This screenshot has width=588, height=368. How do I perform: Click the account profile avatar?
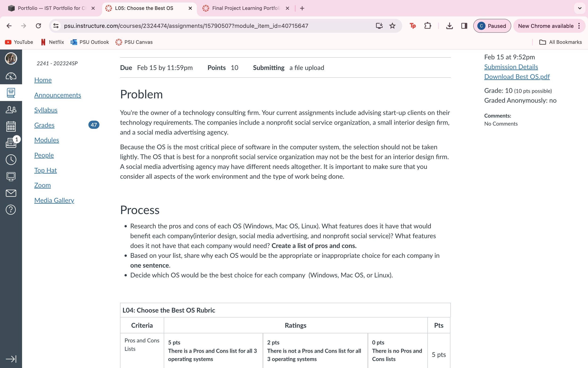click(11, 58)
